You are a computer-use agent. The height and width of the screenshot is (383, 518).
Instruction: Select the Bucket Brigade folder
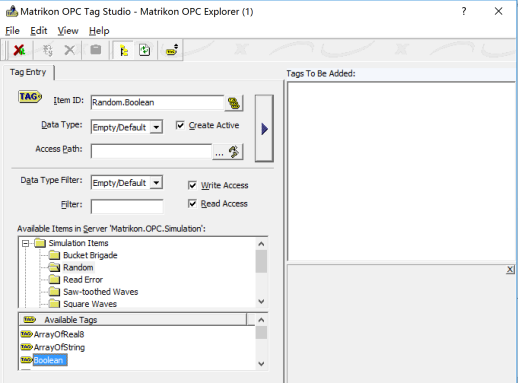[x=90, y=255]
